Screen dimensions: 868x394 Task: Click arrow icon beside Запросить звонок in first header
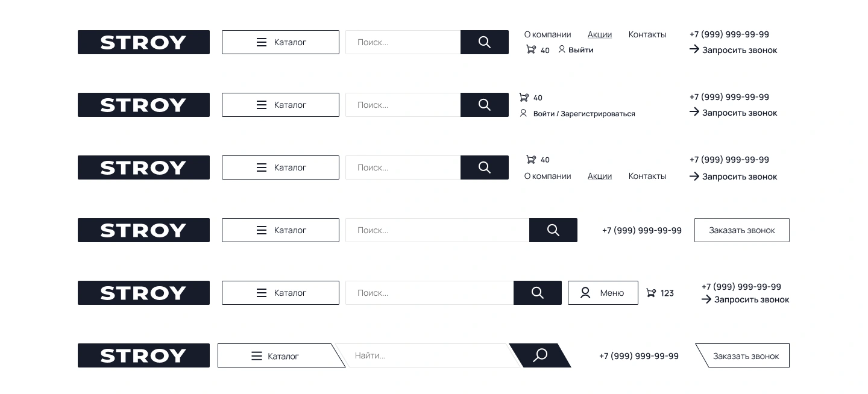[x=694, y=49]
